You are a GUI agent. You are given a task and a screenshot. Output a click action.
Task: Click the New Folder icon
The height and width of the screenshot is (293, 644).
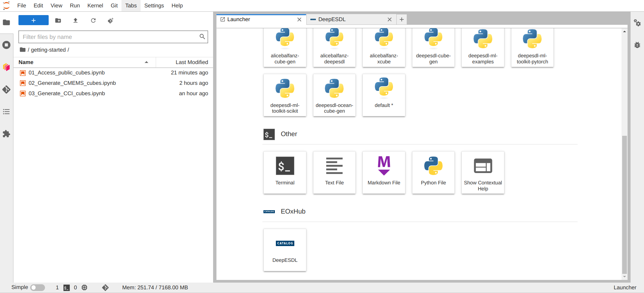coord(58,20)
